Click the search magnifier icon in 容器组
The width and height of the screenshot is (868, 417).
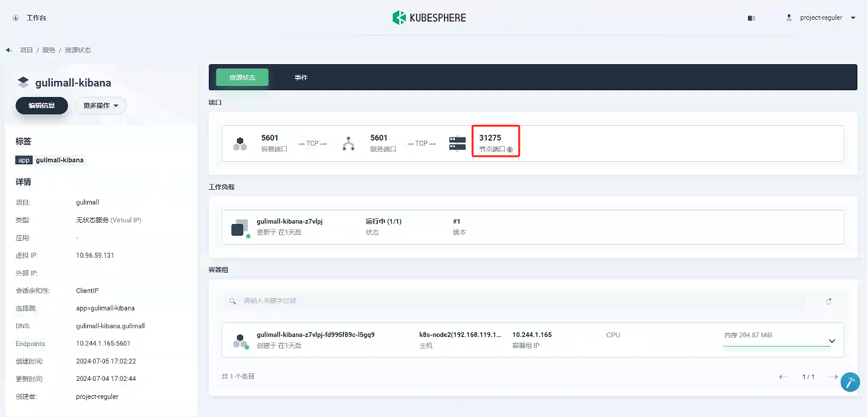(233, 301)
